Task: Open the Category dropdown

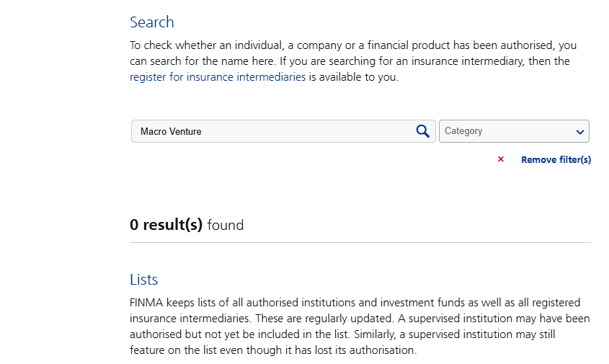Action: 513,131
